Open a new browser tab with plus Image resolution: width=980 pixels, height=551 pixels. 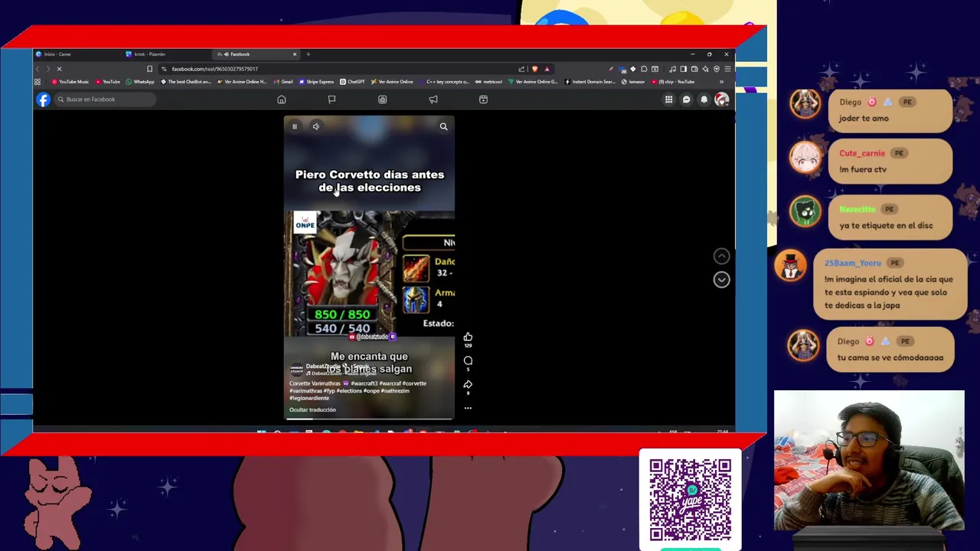point(308,54)
